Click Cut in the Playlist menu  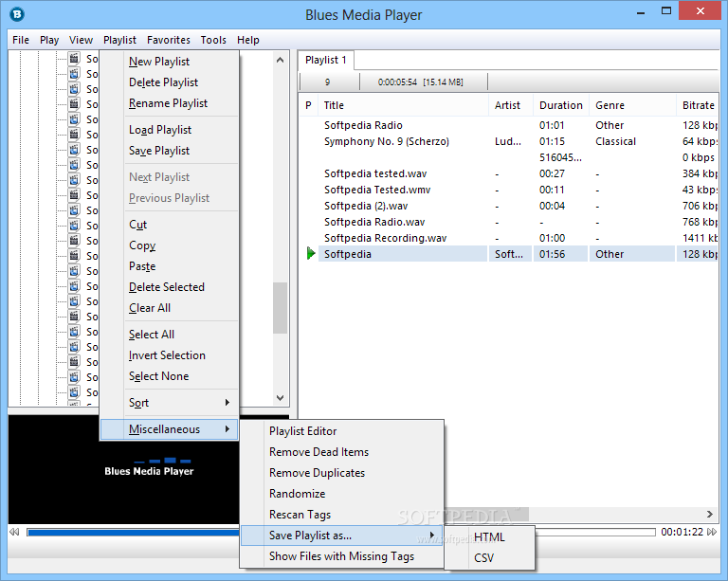tap(170, 224)
